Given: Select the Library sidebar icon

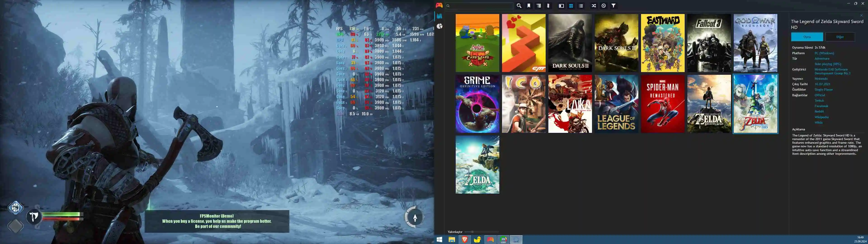Looking at the screenshot, I should click(x=439, y=16).
